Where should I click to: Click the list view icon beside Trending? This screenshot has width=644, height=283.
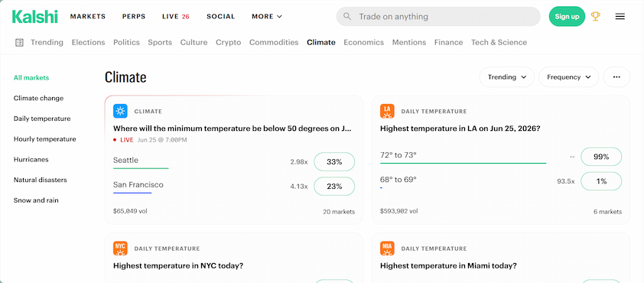tap(19, 42)
